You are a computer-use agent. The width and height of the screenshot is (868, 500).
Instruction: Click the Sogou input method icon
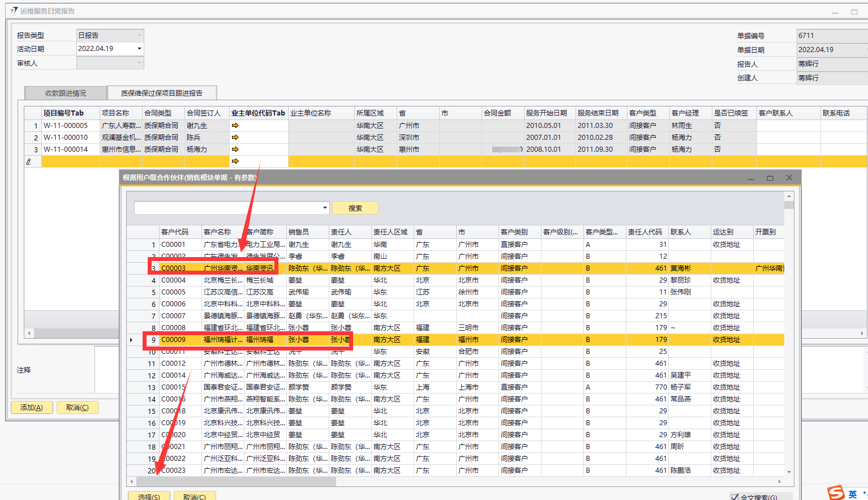click(x=836, y=493)
